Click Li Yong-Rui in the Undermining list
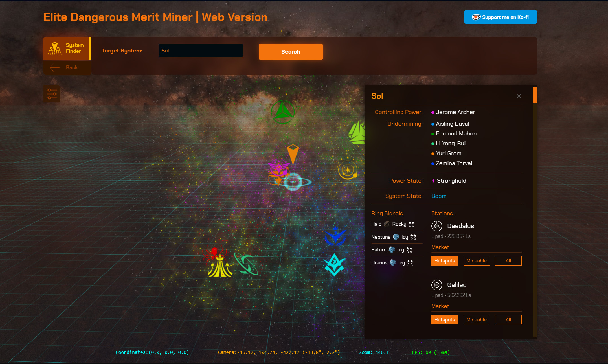This screenshot has width=608, height=364. coord(451,144)
